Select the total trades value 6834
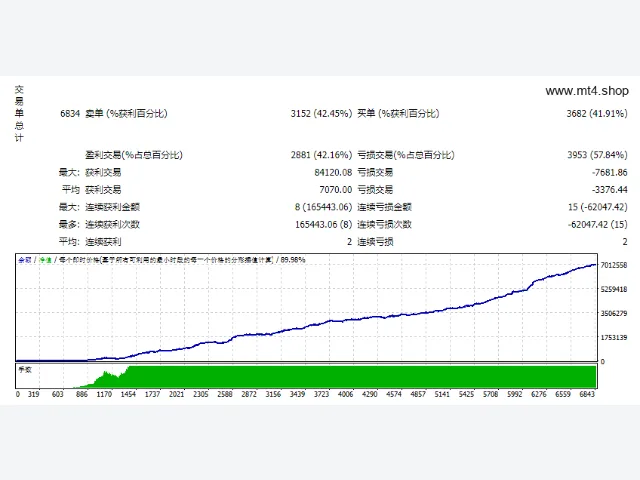 tap(70, 113)
